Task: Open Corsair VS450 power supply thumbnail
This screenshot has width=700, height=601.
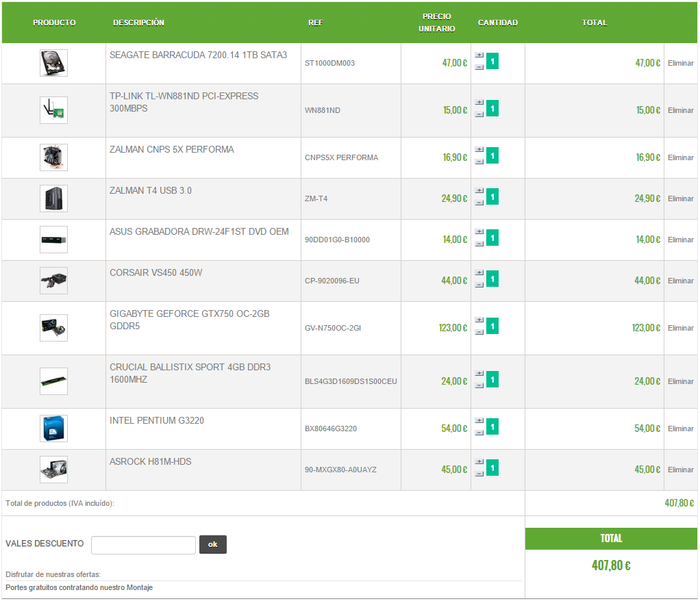Action: [x=53, y=281]
